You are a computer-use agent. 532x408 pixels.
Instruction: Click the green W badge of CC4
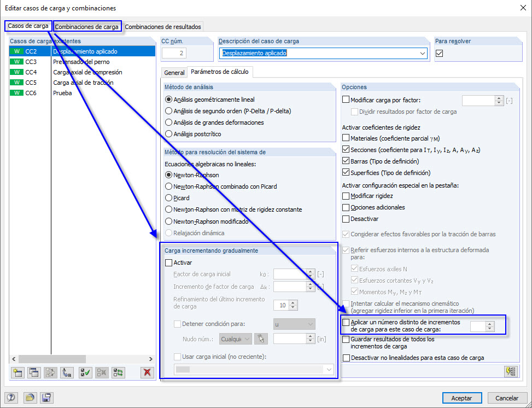[x=16, y=72]
